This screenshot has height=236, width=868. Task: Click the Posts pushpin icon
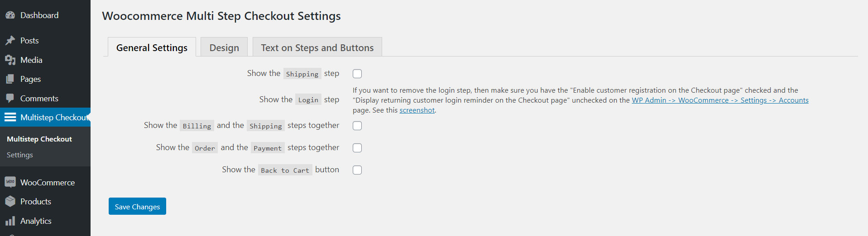pos(10,41)
